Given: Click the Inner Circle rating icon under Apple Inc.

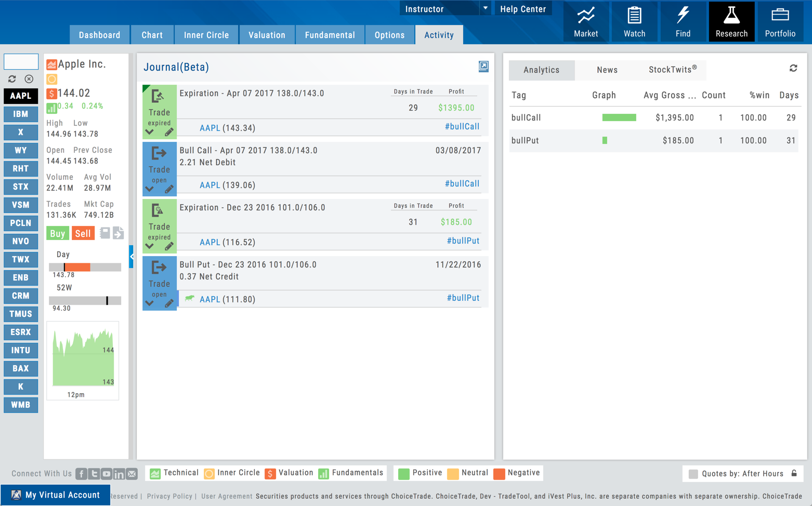Looking at the screenshot, I should point(51,79).
